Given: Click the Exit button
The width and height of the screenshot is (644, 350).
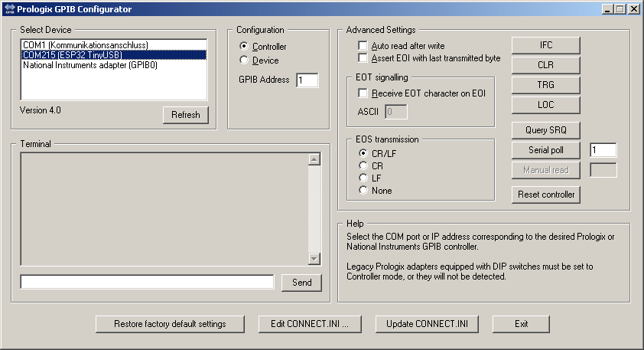Looking at the screenshot, I should coord(521,324).
